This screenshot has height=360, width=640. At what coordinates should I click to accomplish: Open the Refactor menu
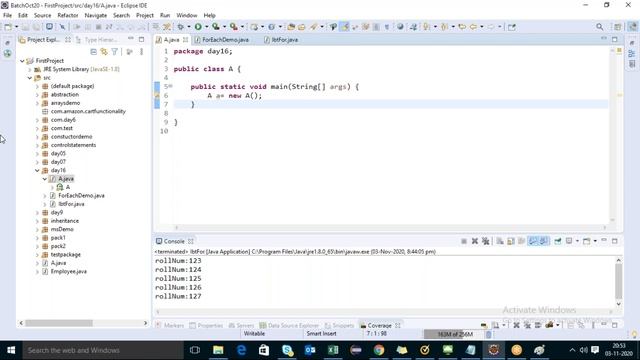(68, 15)
